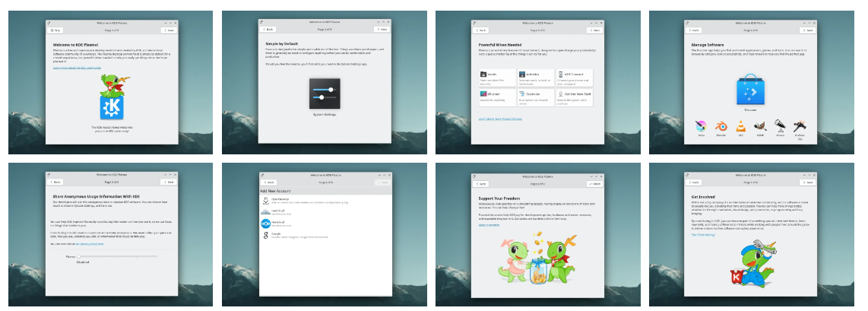
Task: Click Finish on the Support Your Freedom page
Action: tap(594, 184)
